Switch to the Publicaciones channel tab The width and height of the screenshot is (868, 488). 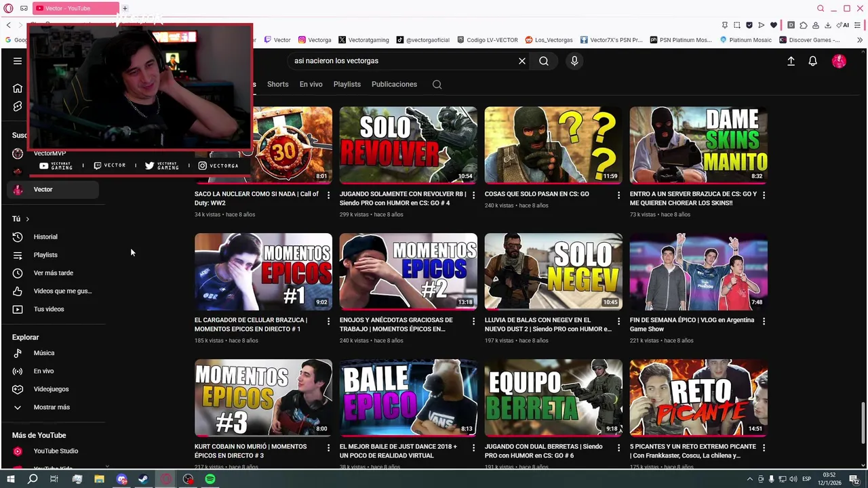click(394, 85)
